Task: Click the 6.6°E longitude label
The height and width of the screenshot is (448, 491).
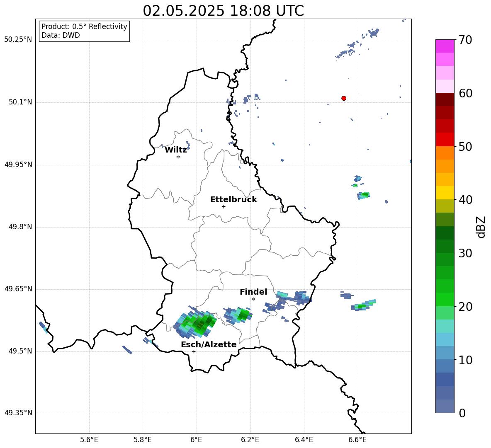Action: [x=357, y=440]
